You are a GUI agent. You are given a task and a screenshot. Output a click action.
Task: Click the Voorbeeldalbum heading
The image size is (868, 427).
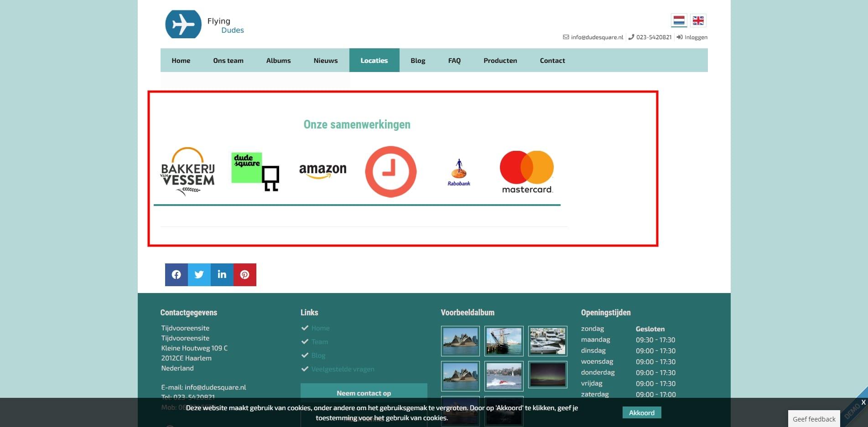point(468,313)
